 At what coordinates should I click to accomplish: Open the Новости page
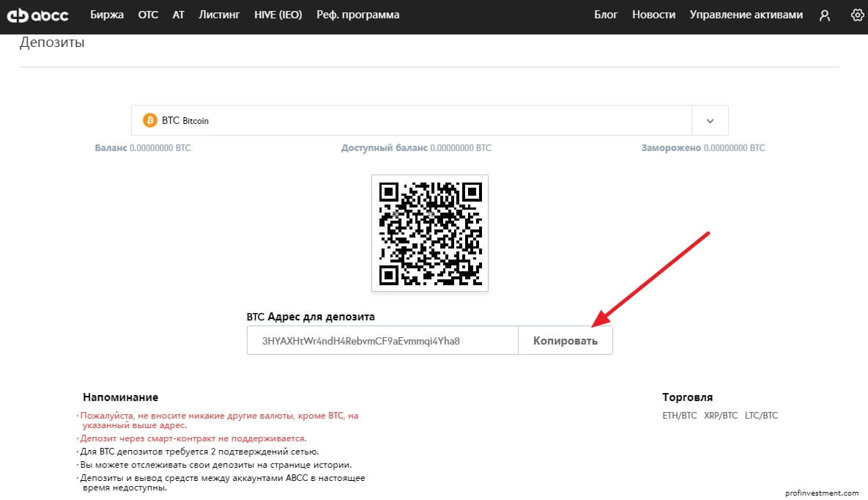coord(654,15)
